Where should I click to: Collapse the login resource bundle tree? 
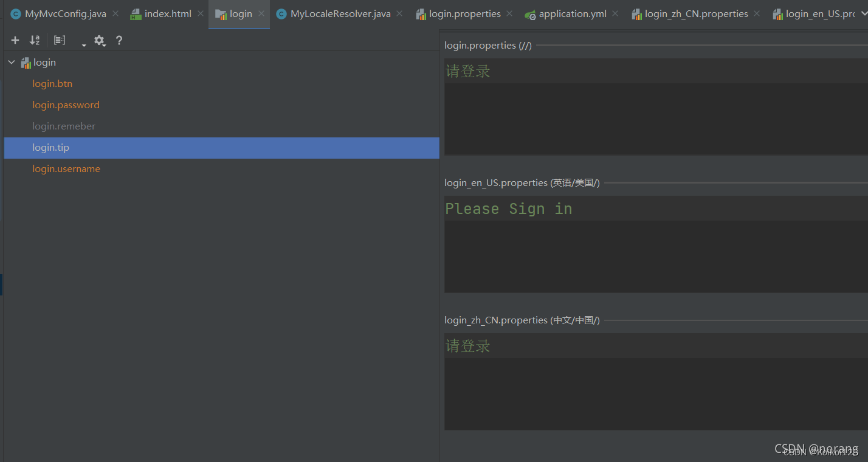pos(11,62)
